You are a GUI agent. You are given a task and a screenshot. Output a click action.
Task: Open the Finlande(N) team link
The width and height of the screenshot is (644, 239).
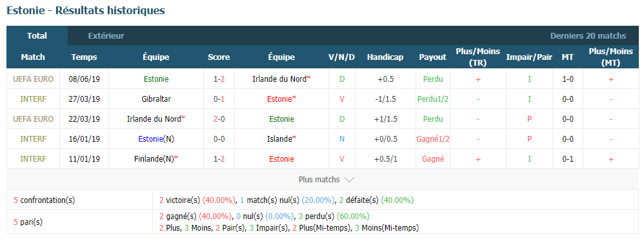pyautogui.click(x=156, y=158)
